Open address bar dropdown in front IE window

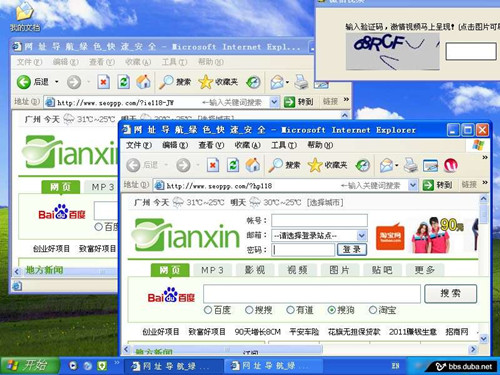413,185
